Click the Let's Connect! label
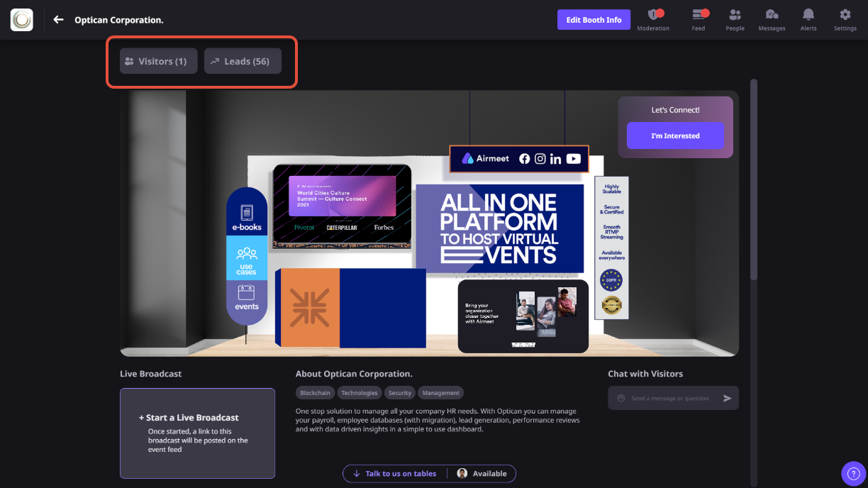This screenshot has height=488, width=868. [675, 110]
